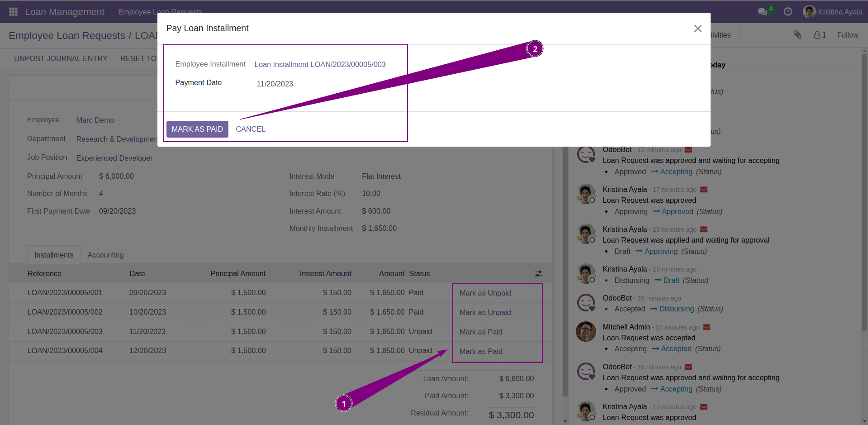868x425 pixels.
Task: Click Unpost Journal Entry button
Action: [x=61, y=58]
